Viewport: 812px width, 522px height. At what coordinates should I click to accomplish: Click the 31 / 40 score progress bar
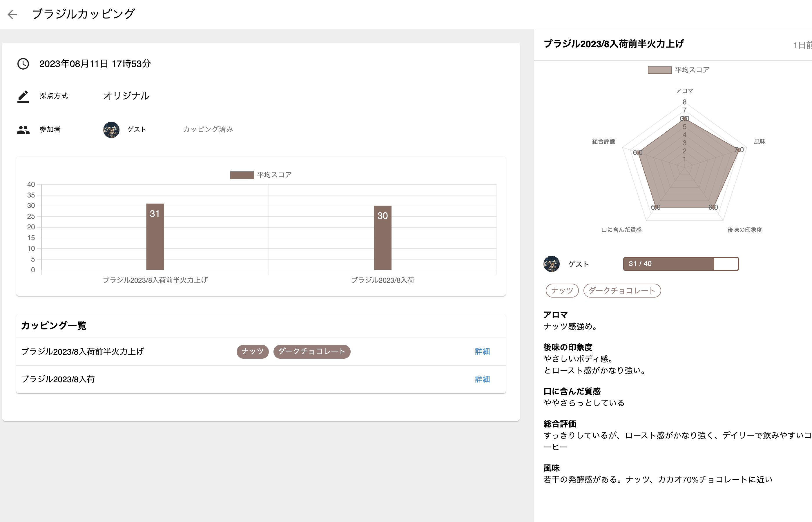tap(681, 264)
